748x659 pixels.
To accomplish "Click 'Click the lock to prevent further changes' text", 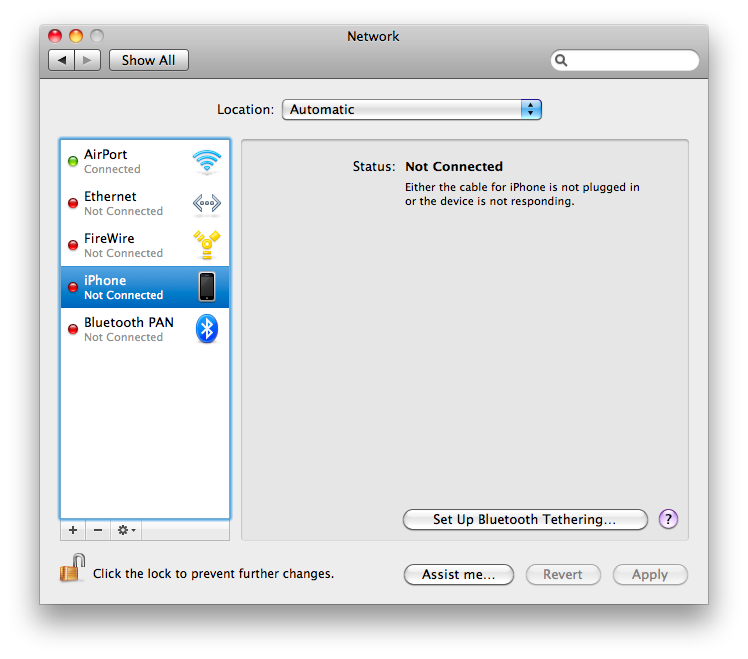I will 213,574.
